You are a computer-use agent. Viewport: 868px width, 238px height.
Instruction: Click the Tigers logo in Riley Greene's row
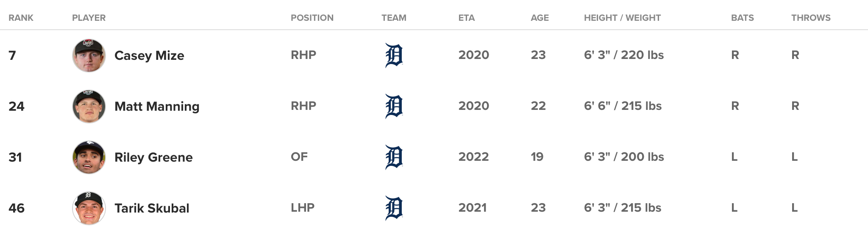pyautogui.click(x=394, y=157)
